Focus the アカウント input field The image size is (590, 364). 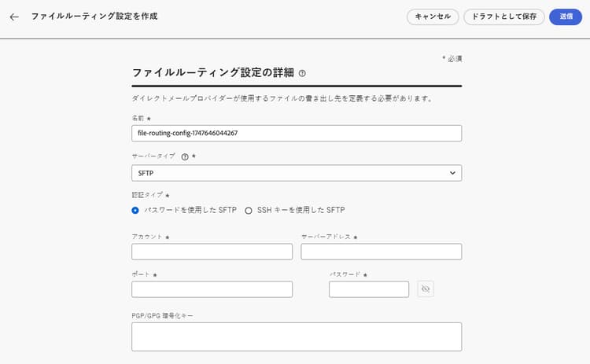coord(212,252)
